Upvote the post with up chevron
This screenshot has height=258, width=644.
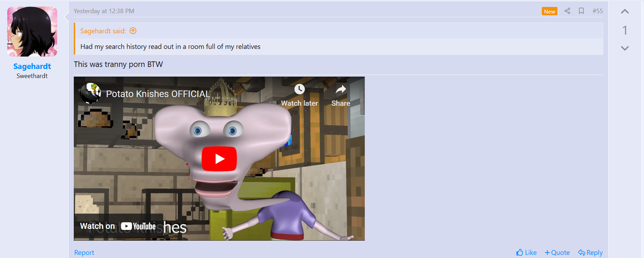[625, 11]
